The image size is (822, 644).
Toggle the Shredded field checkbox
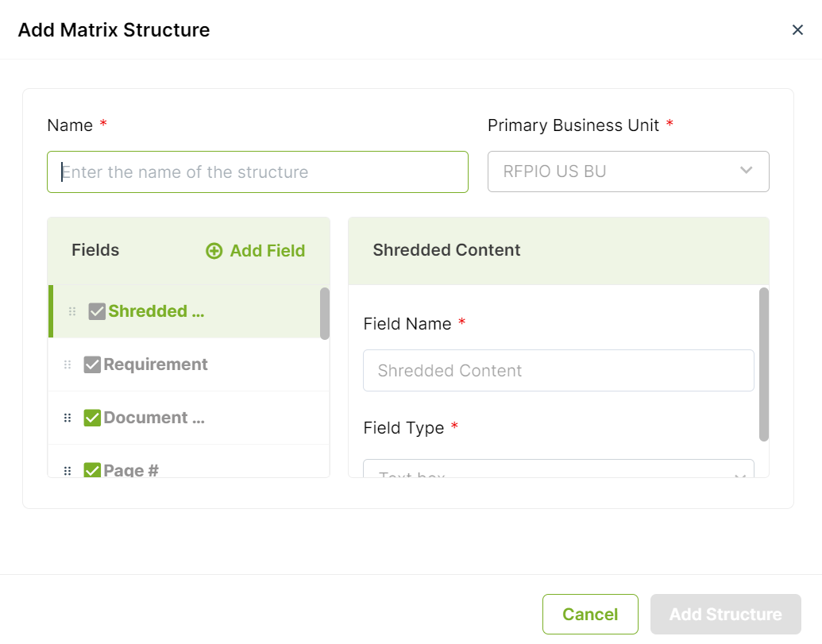coord(97,311)
